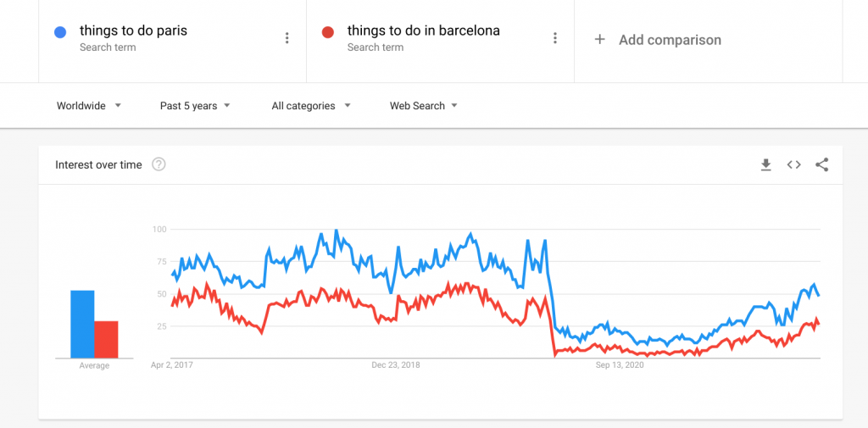Click the Sep 13, 2020 axis label

[x=620, y=365]
